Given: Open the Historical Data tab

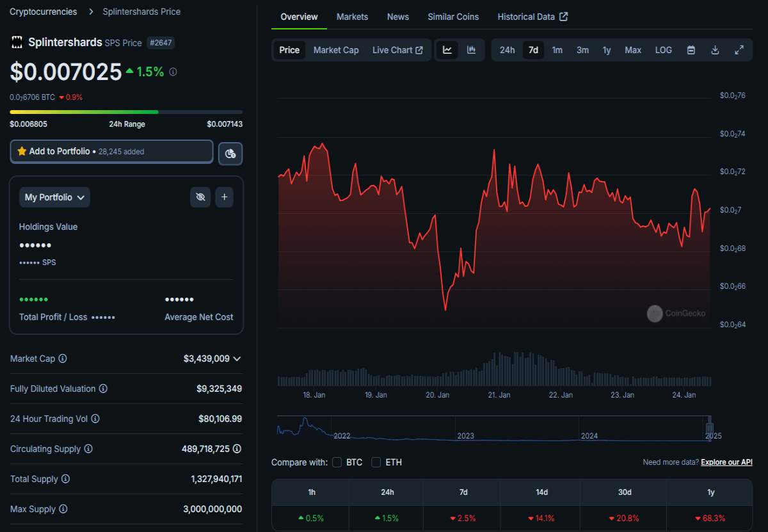Looking at the screenshot, I should (532, 17).
